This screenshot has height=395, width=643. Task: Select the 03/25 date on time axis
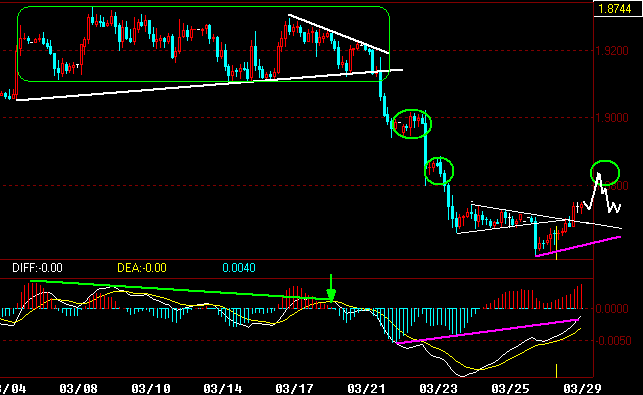pyautogui.click(x=511, y=388)
